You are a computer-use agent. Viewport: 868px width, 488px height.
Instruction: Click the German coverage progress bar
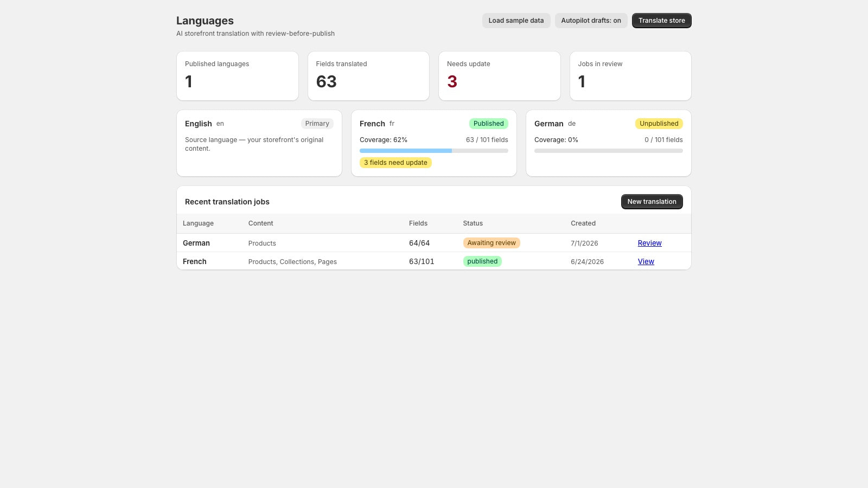(609, 151)
